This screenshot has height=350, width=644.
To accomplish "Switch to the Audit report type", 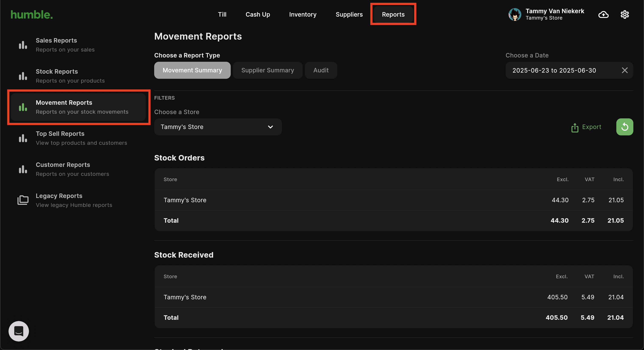I will 321,70.
